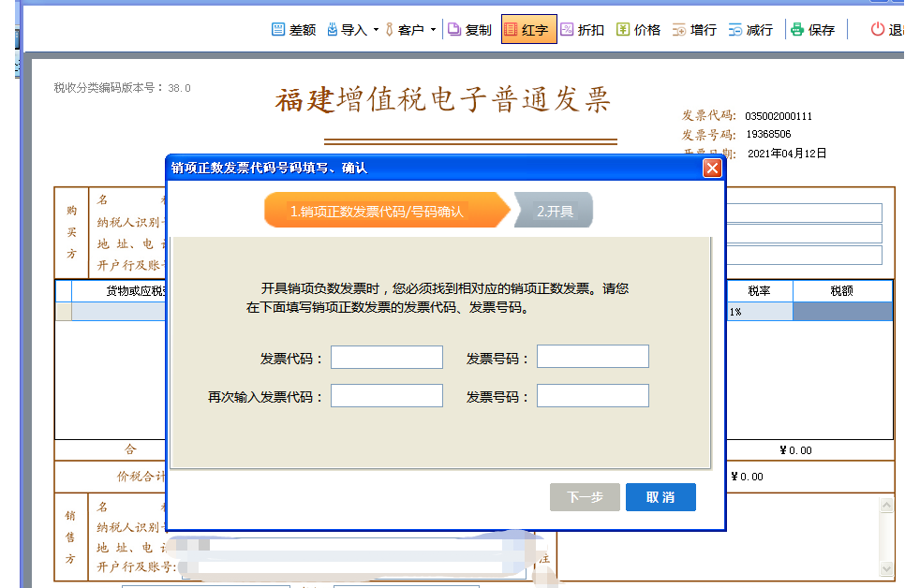
Task: Click the first 发票号码 input field
Action: click(x=592, y=357)
